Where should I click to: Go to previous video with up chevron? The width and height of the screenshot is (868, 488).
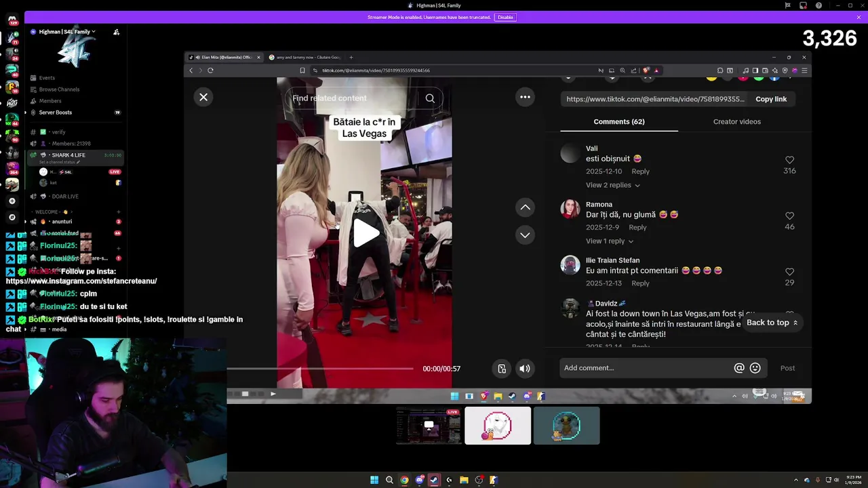click(x=525, y=207)
